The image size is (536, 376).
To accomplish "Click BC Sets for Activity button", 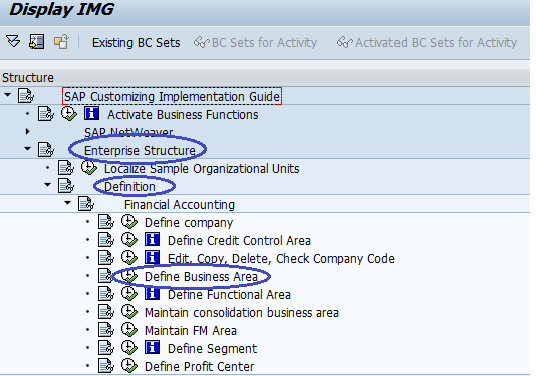I will pos(255,43).
